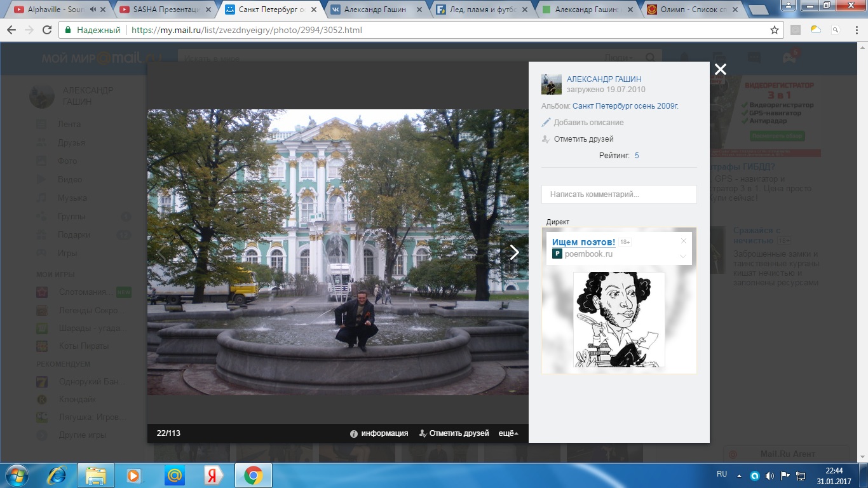Reload the page
The height and width of the screenshot is (488, 868).
tap(47, 30)
